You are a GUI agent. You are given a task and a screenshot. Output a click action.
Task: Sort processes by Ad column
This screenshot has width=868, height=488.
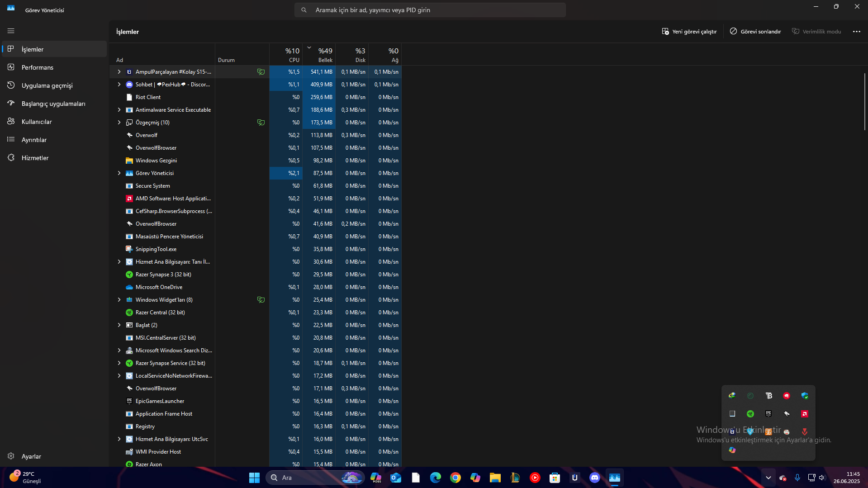(x=162, y=54)
